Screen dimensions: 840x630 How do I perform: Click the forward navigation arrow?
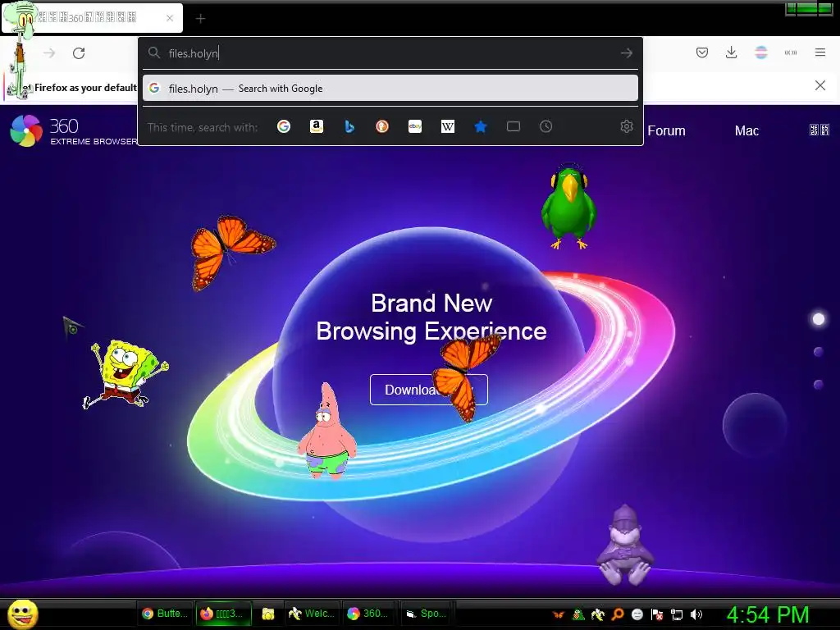click(49, 53)
